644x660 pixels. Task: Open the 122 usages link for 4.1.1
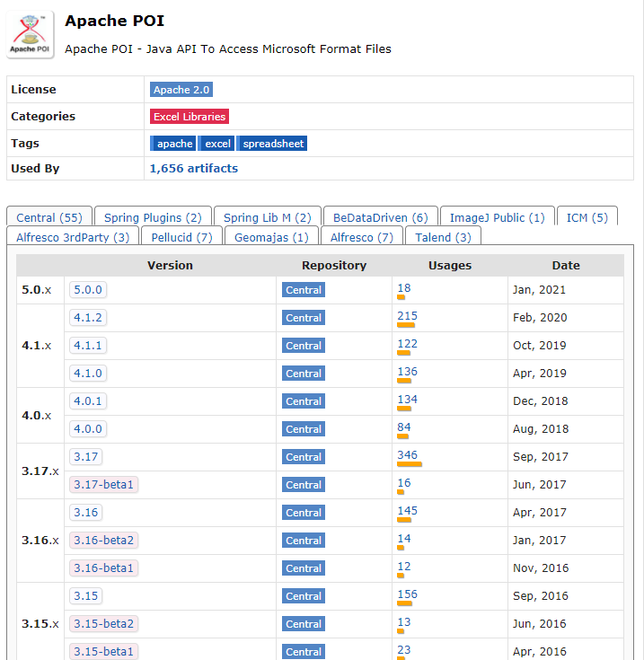[x=407, y=343]
